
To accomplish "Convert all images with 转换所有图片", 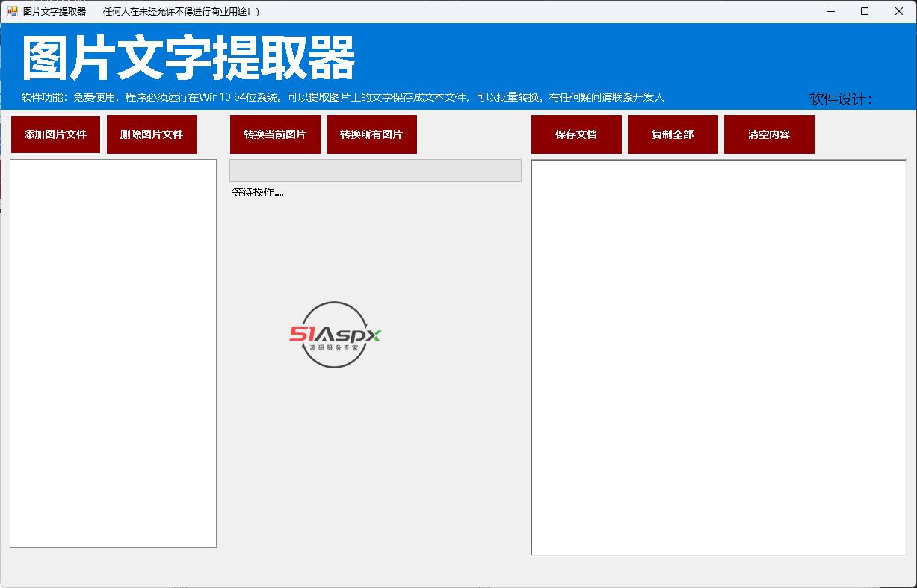I will [371, 134].
